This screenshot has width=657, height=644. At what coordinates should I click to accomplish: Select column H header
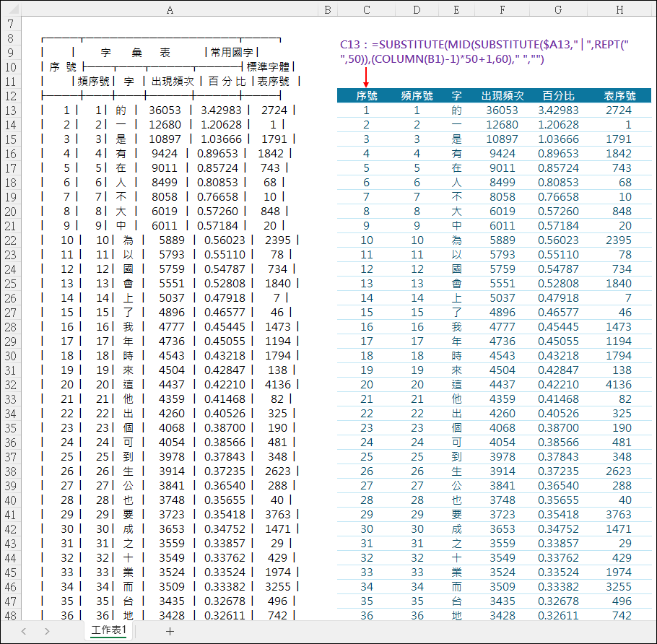pyautogui.click(x=619, y=9)
